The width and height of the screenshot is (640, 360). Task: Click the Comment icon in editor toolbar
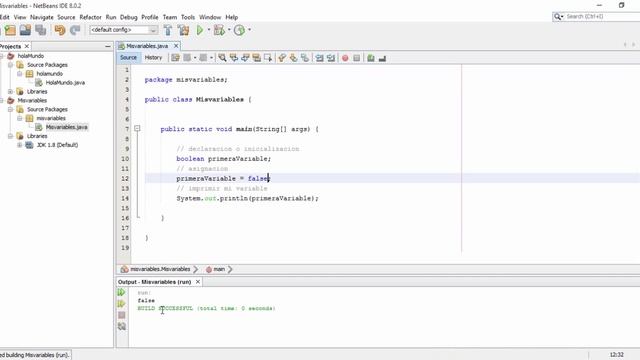point(371,58)
